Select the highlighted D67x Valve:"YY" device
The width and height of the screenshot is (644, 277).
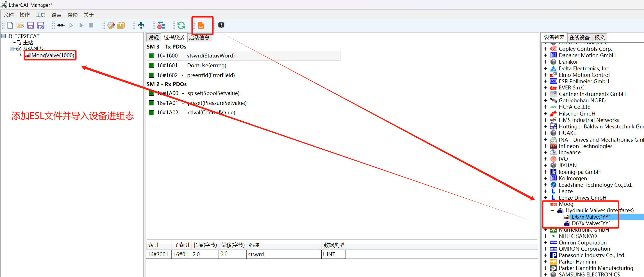click(591, 217)
